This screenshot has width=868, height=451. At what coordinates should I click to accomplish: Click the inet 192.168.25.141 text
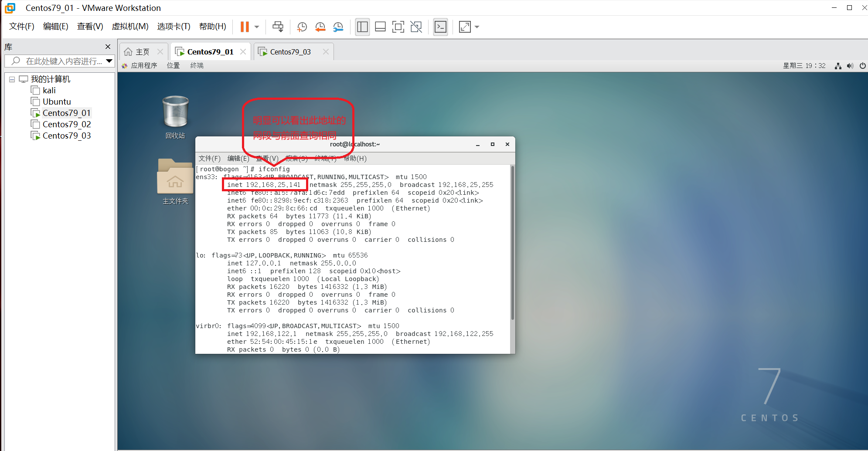click(264, 185)
